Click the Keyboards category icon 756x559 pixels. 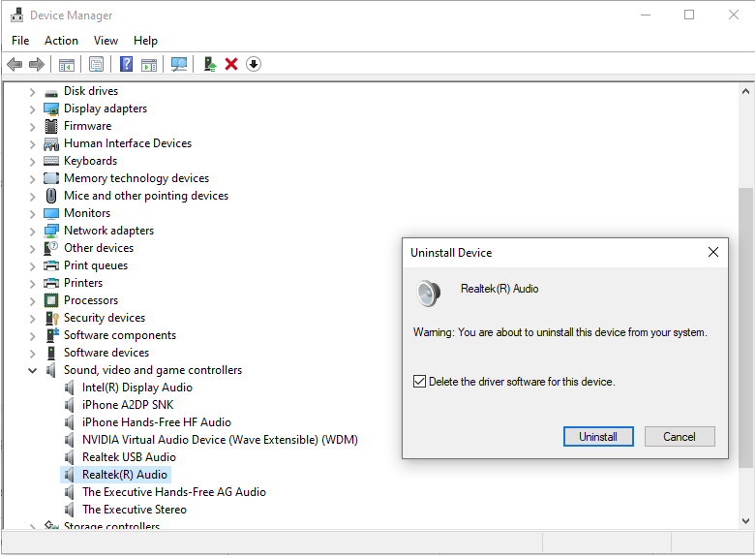click(x=51, y=161)
